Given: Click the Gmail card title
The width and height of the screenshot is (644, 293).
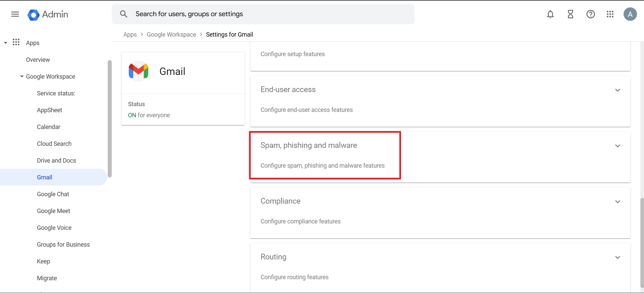Looking at the screenshot, I should tap(172, 71).
